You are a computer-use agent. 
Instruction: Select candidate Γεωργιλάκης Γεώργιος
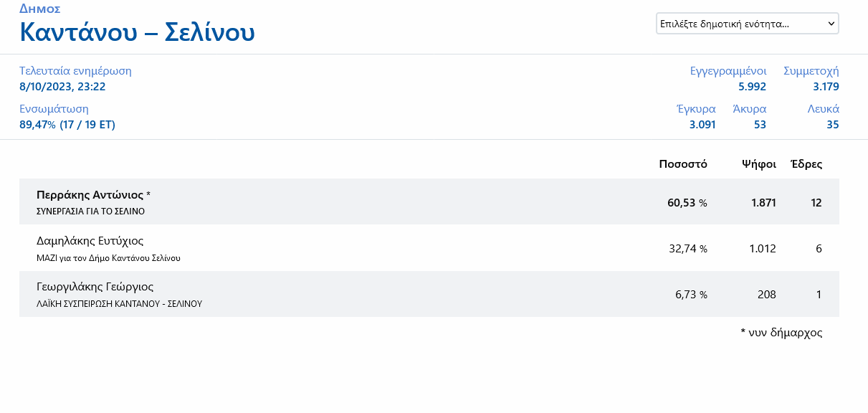pyautogui.click(x=95, y=287)
